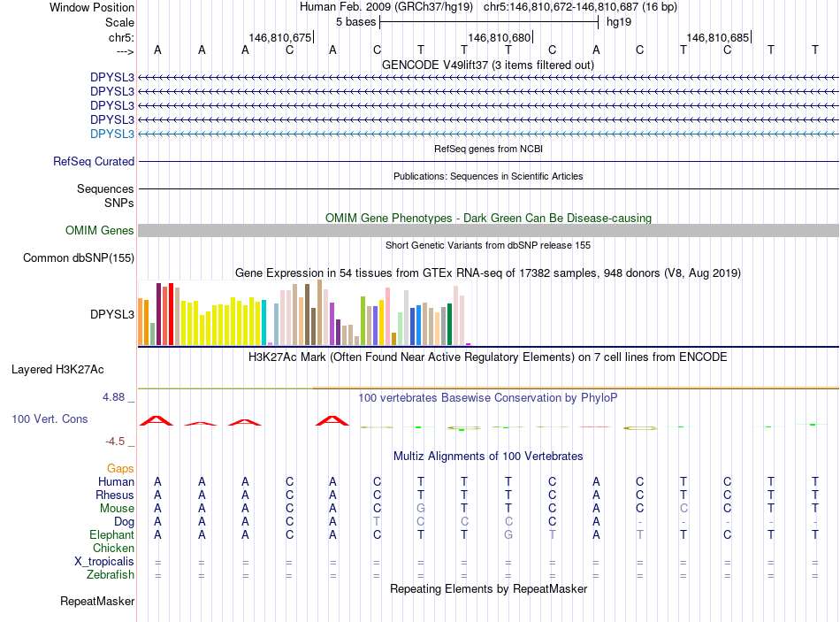This screenshot has width=840, height=622.
Task: Click the grey G base in Mouse row
Action: point(421,509)
